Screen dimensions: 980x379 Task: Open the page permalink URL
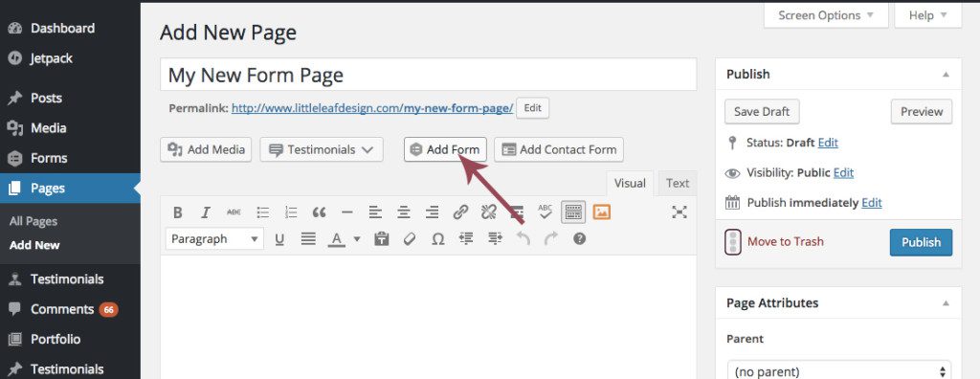tap(372, 108)
